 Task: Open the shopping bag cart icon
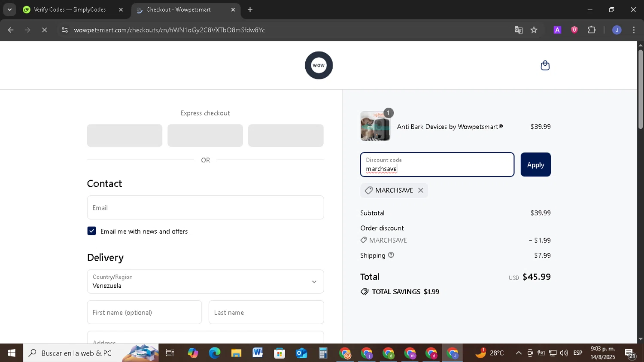[x=545, y=65]
